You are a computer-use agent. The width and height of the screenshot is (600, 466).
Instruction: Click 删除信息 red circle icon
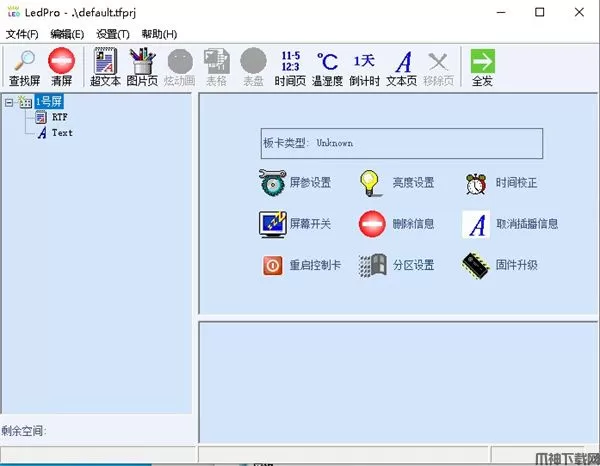(372, 224)
